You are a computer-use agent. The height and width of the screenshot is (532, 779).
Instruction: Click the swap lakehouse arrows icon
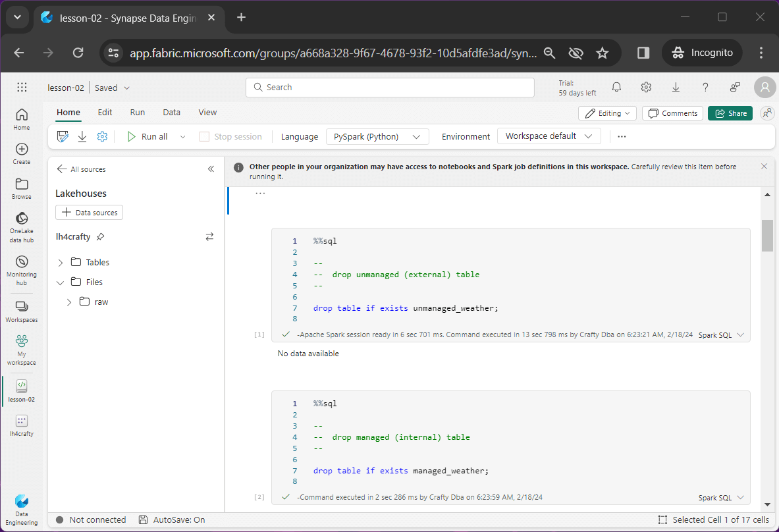(209, 236)
